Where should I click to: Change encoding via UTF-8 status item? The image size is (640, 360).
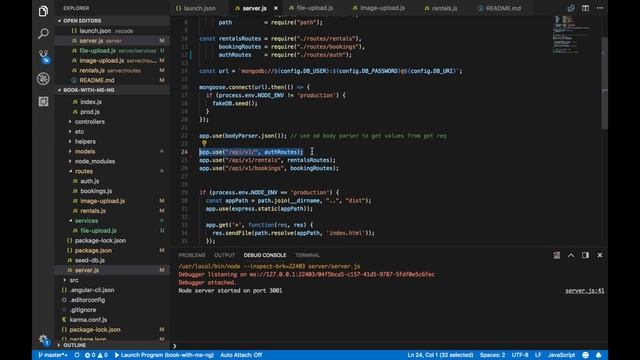click(520, 355)
